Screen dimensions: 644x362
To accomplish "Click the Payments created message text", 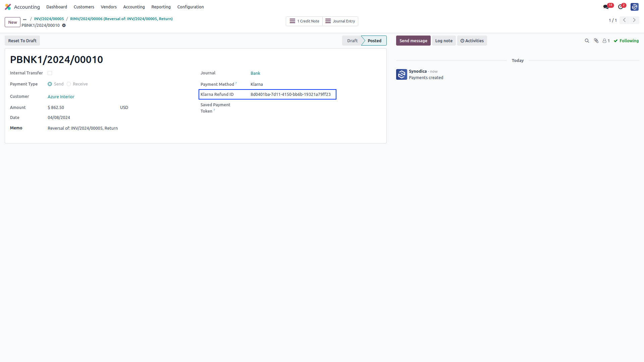I will (426, 78).
